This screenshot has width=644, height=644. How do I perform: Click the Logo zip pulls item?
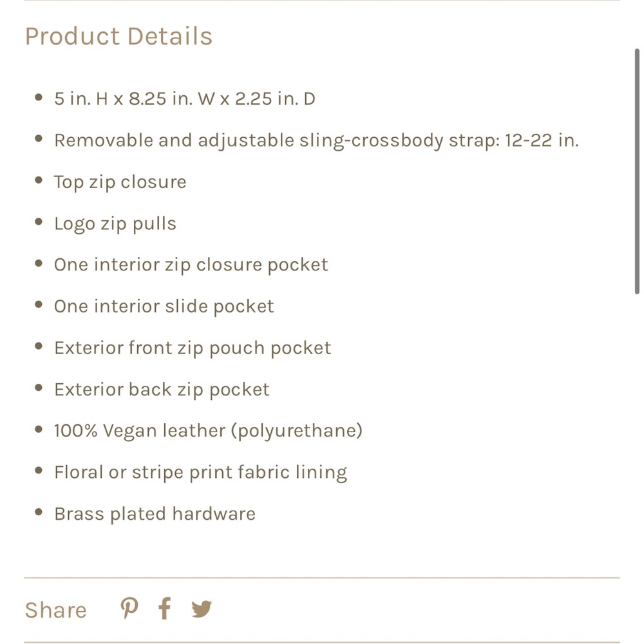pos(115,224)
